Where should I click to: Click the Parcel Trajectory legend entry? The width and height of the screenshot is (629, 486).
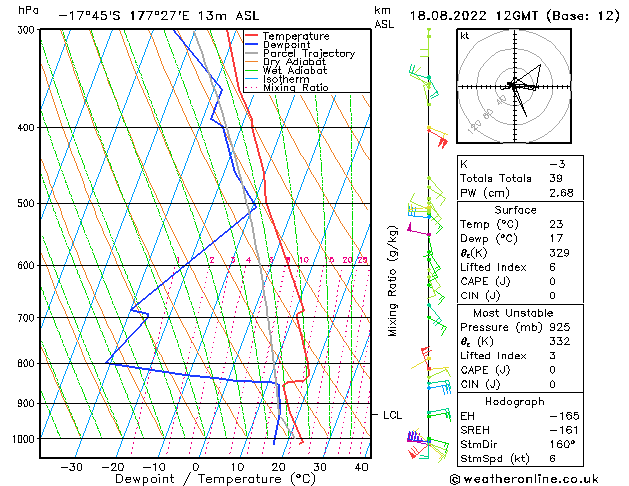coord(309,53)
